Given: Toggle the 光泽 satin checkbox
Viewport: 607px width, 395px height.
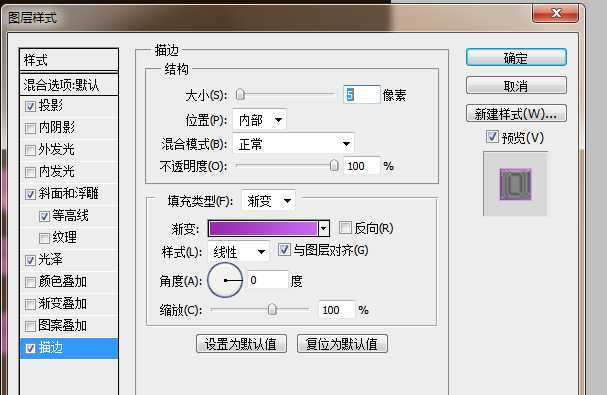Looking at the screenshot, I should pyautogui.click(x=30, y=260).
